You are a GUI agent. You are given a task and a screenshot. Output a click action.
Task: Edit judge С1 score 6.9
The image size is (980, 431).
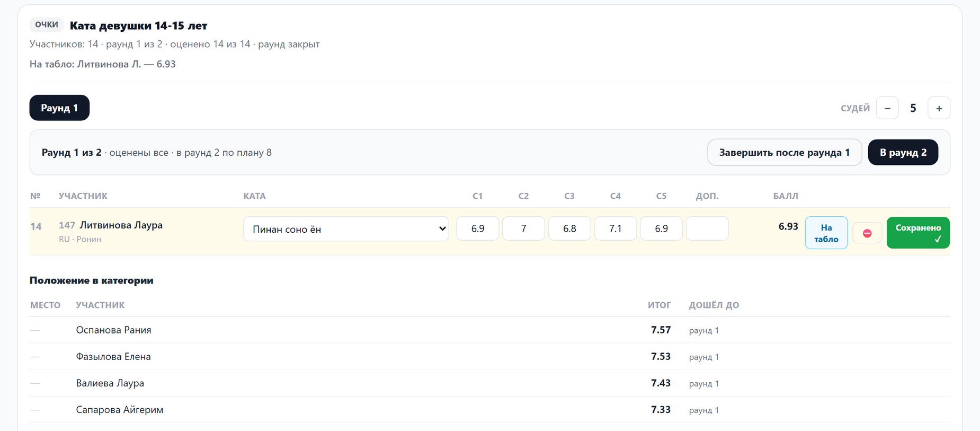478,228
